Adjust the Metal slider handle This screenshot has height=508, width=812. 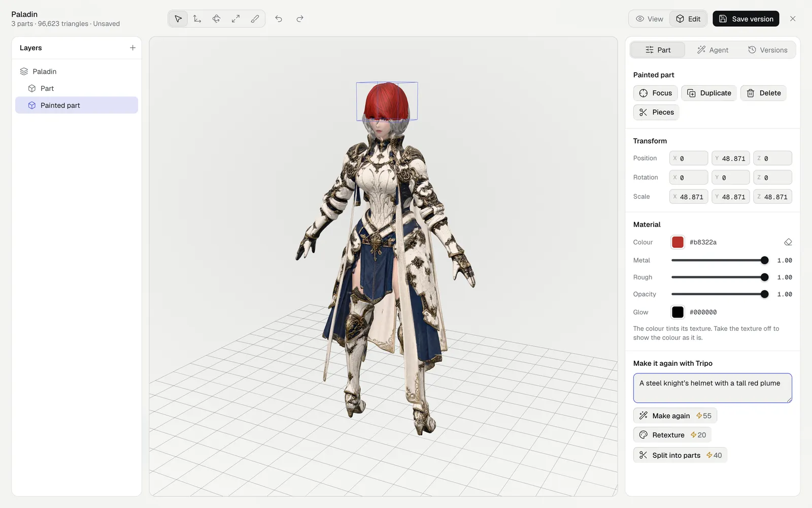(x=765, y=260)
